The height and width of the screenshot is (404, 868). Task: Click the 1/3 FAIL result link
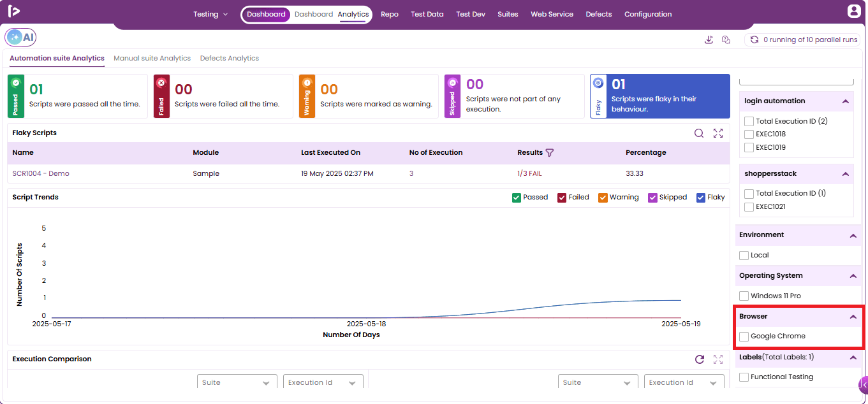coord(529,173)
